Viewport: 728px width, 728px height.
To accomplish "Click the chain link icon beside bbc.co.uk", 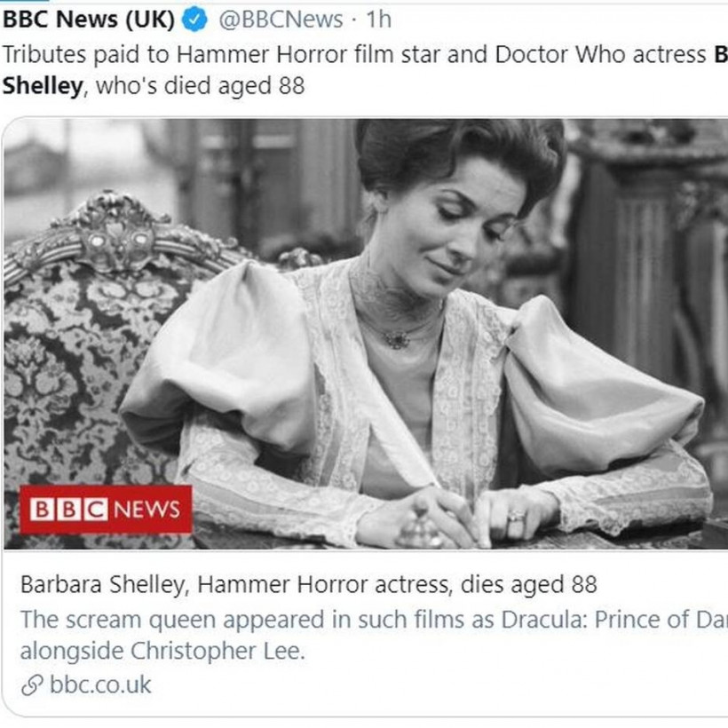I will 35,685.
